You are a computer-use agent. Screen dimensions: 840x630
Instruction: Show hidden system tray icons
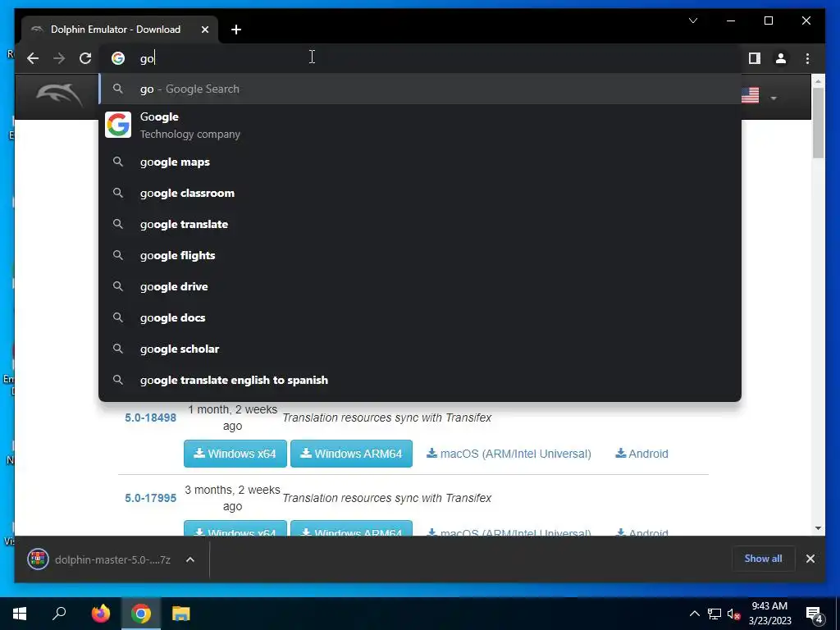[694, 614]
